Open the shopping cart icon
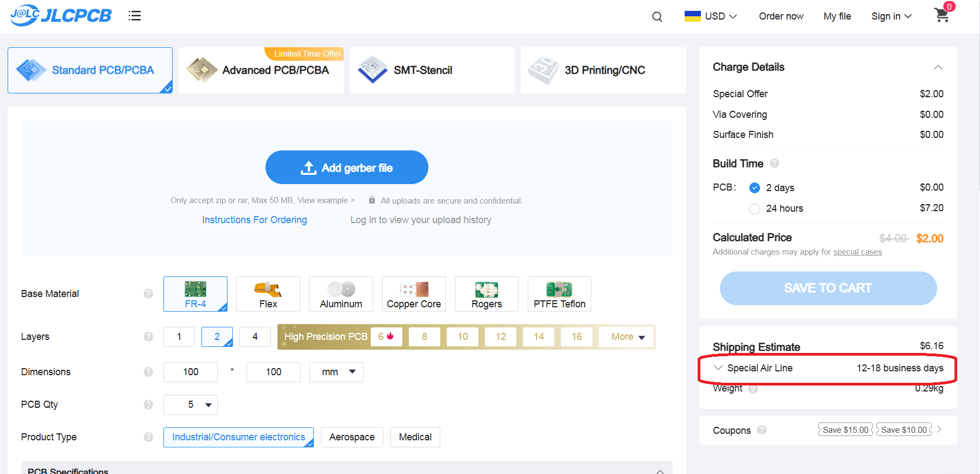This screenshot has width=980, height=474. (942, 15)
